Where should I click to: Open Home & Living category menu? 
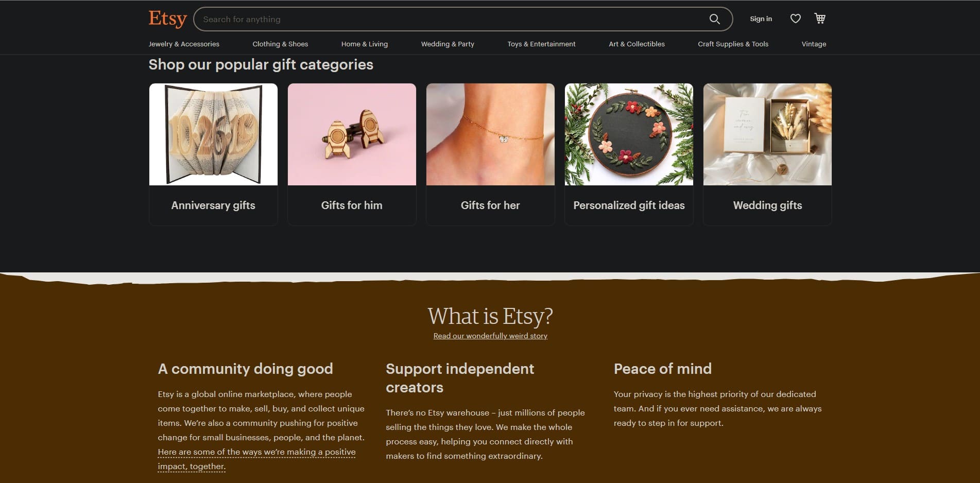point(364,44)
